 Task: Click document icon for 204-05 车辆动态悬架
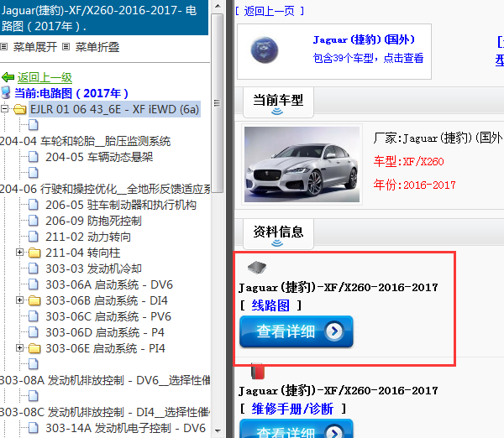[34, 157]
